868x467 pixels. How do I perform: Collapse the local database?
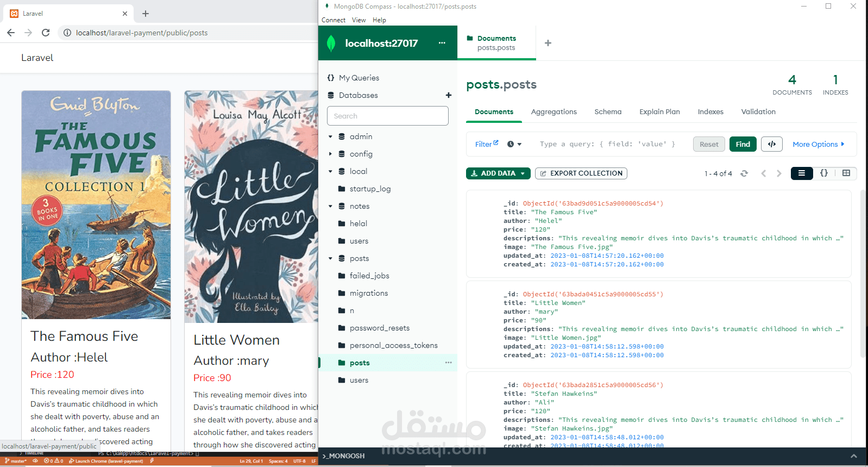pyautogui.click(x=330, y=171)
